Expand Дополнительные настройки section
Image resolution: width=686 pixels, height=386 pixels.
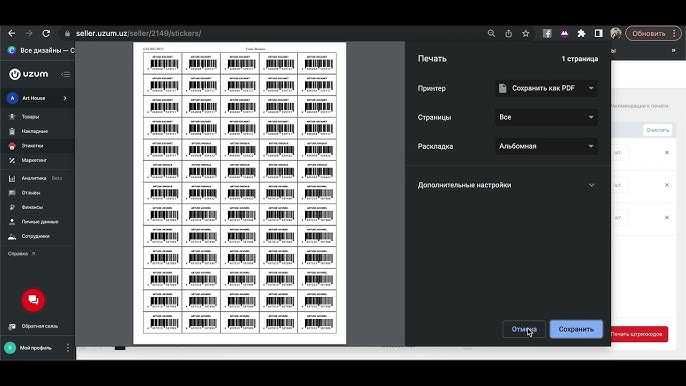click(x=508, y=185)
